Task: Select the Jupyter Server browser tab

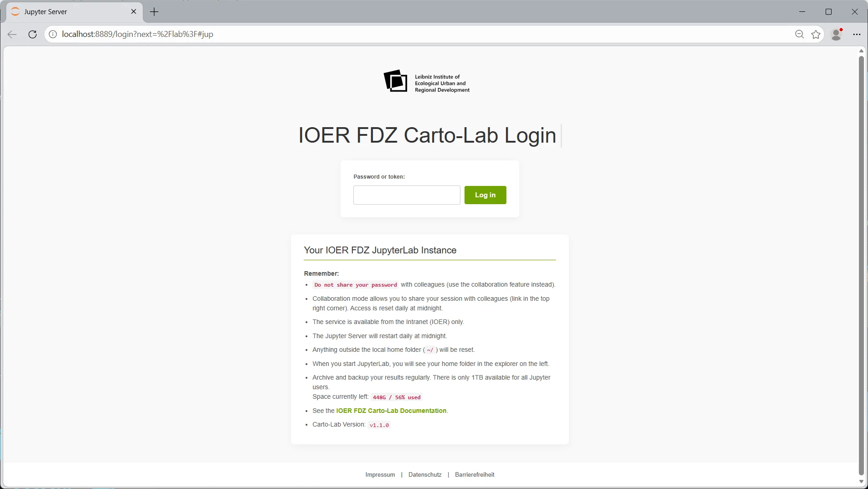Action: tap(74, 12)
